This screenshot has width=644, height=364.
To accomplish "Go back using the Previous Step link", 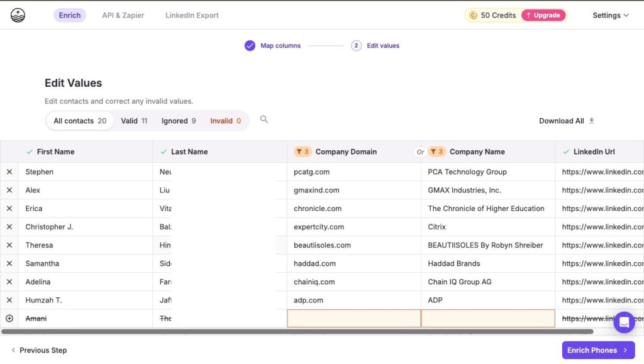I will click(38, 350).
